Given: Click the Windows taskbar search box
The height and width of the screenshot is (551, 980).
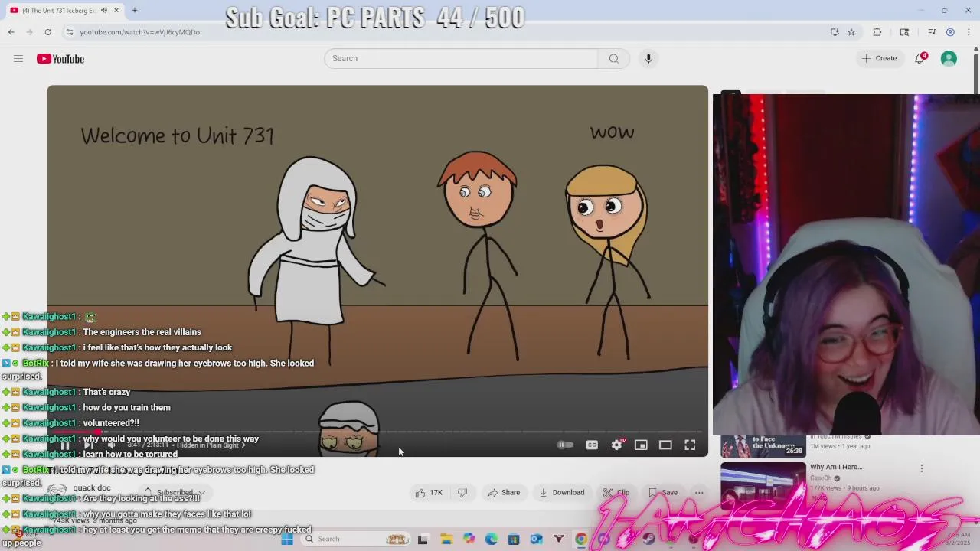Looking at the screenshot, I should click(x=356, y=539).
